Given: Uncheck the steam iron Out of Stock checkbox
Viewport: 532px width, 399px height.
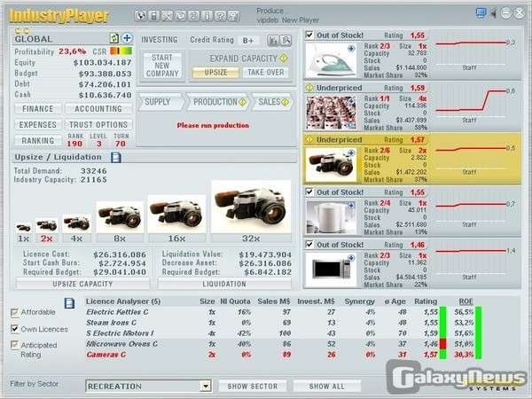Looking at the screenshot, I should 309,35.
